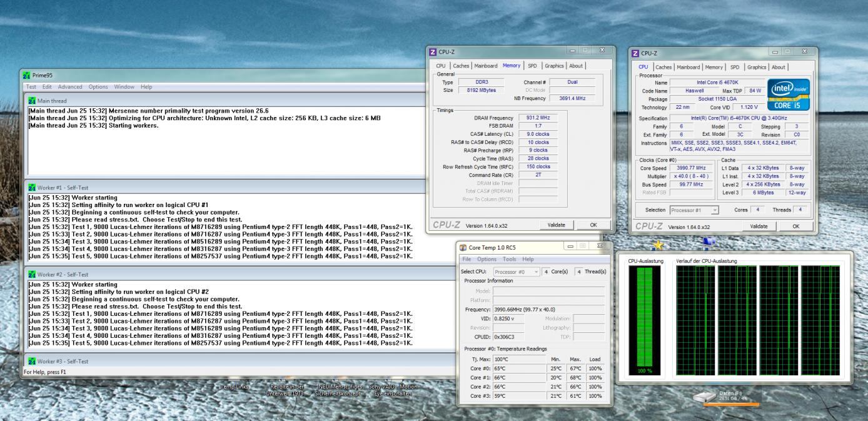Screen dimensions: 868x421
Task: Open the Select CPU dropdown in Core Temp
Action: point(517,271)
